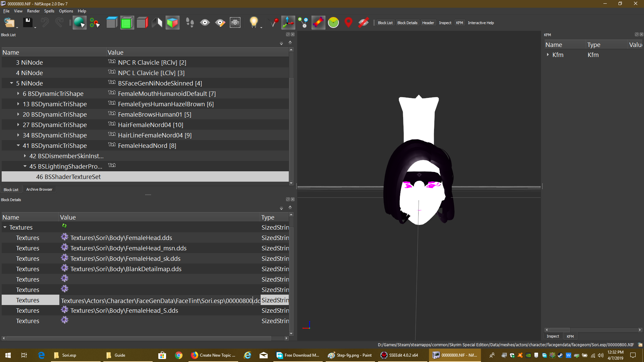Image resolution: width=644 pixels, height=362 pixels.
Task: Select the front green cube view
Action: click(127, 22)
